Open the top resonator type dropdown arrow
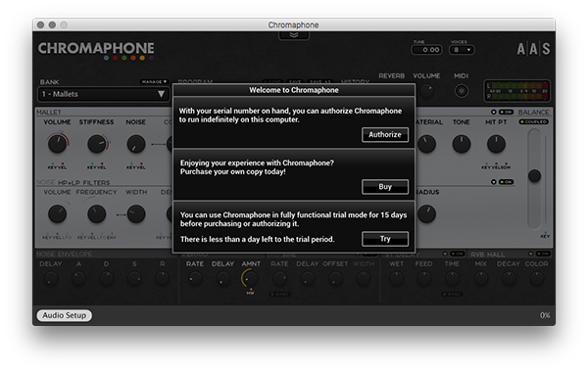The width and height of the screenshot is (588, 372). 494,112
